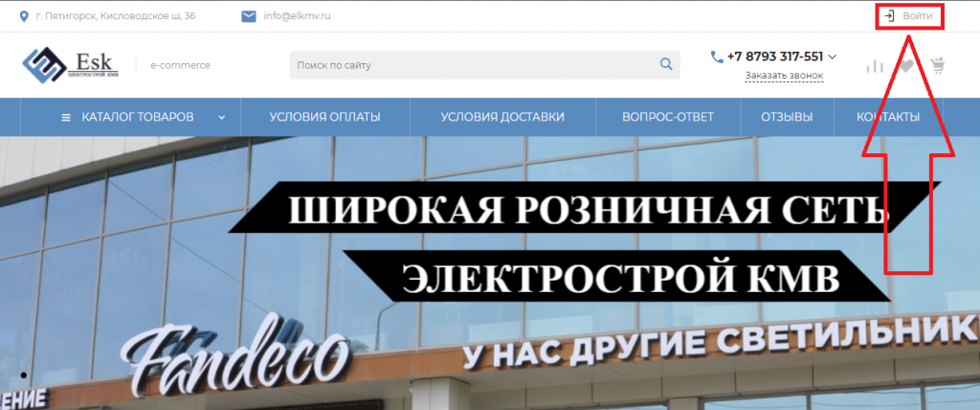This screenshot has height=410, width=980.
Task: Click the Войти login link
Action: click(x=918, y=16)
